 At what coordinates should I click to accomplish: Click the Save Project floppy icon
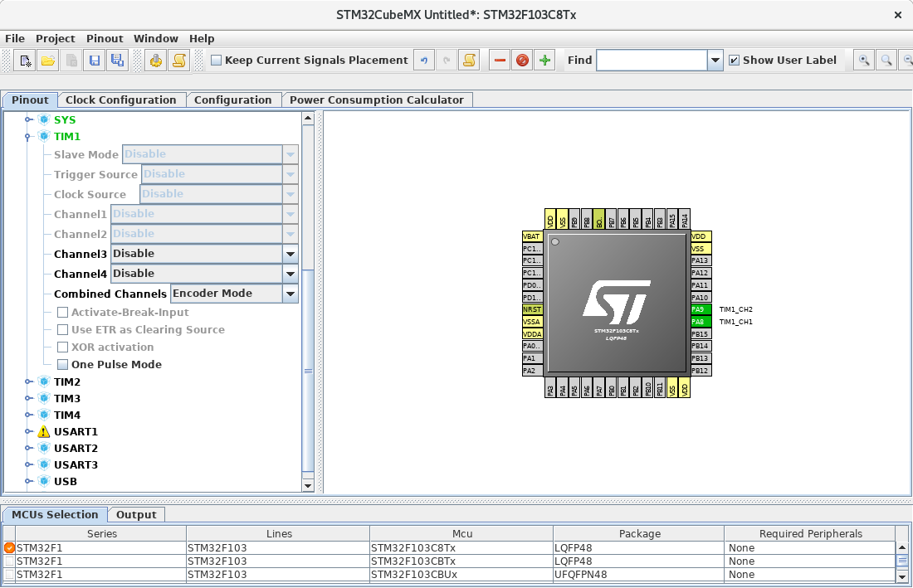tap(95, 60)
